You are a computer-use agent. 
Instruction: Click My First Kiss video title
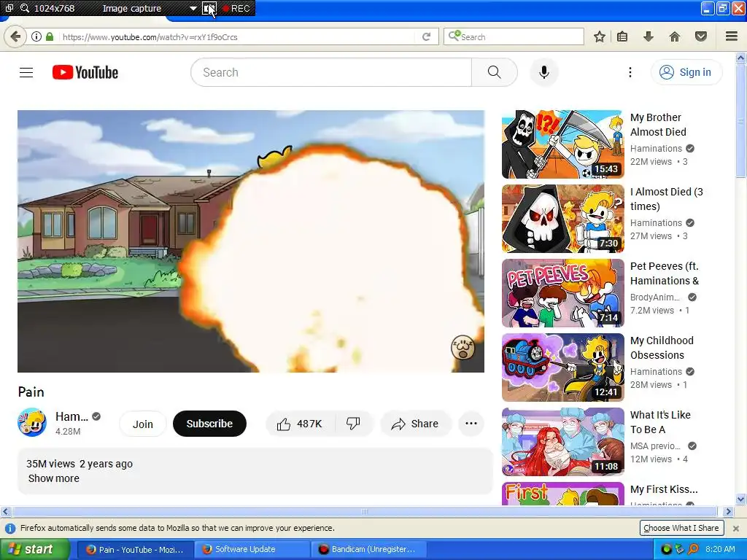click(664, 489)
